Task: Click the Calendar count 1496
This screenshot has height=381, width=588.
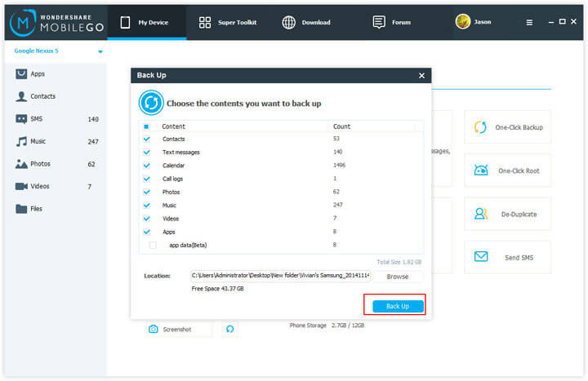Action: [340, 166]
